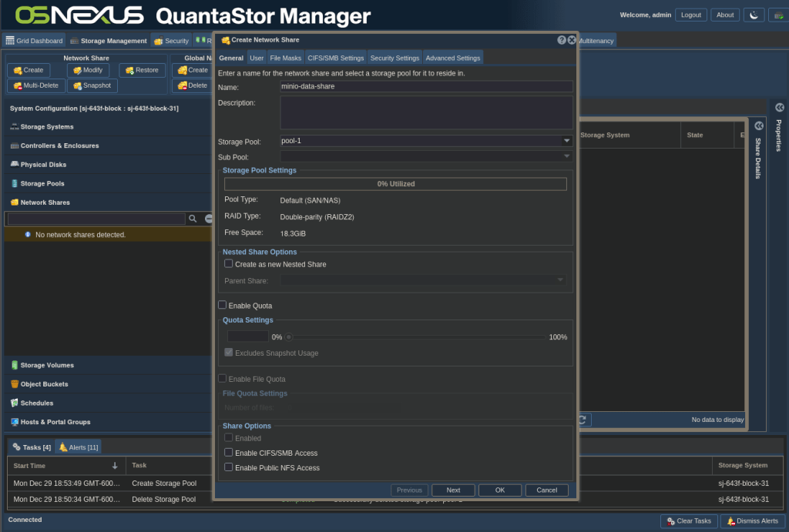Select the Create icon in Network Share ribbon
The height and width of the screenshot is (532, 789).
coord(28,69)
